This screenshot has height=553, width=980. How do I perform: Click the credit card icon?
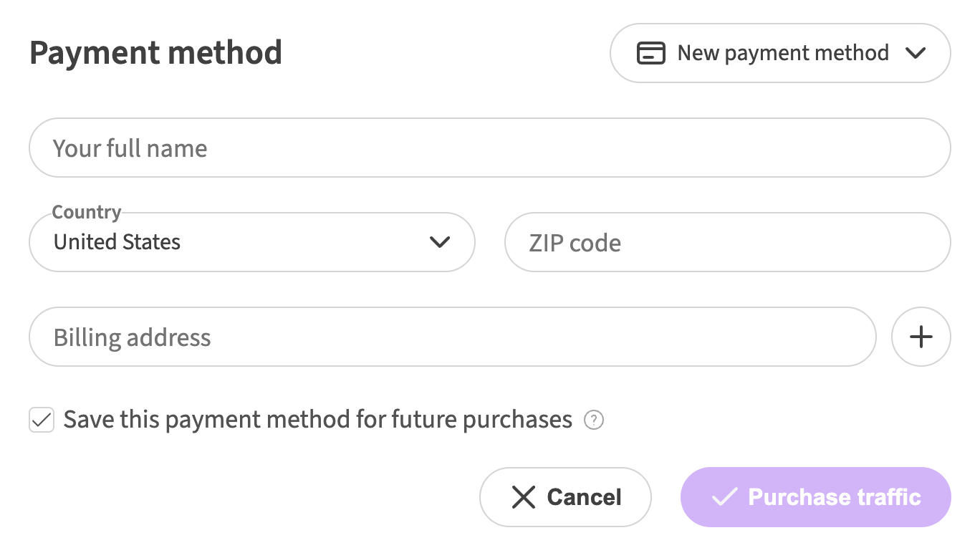[651, 54]
